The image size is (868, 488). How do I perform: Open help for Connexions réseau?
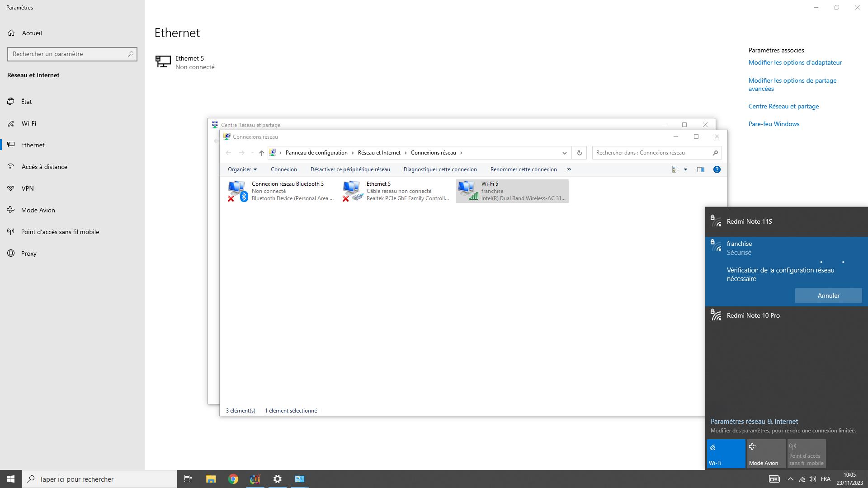coord(717,169)
